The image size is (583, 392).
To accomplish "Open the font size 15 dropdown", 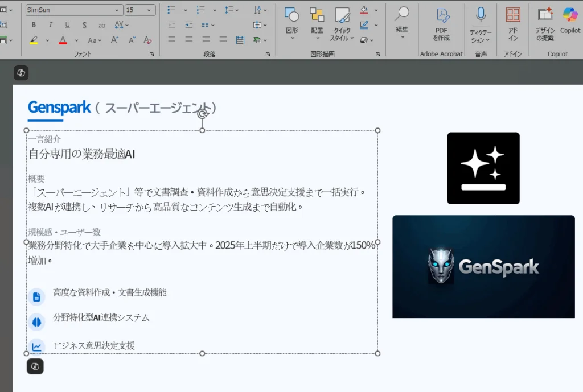I will [149, 10].
